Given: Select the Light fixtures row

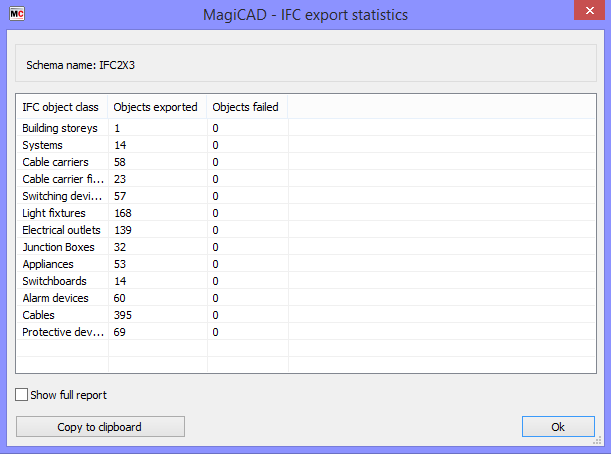Looking at the screenshot, I should click(306, 213).
